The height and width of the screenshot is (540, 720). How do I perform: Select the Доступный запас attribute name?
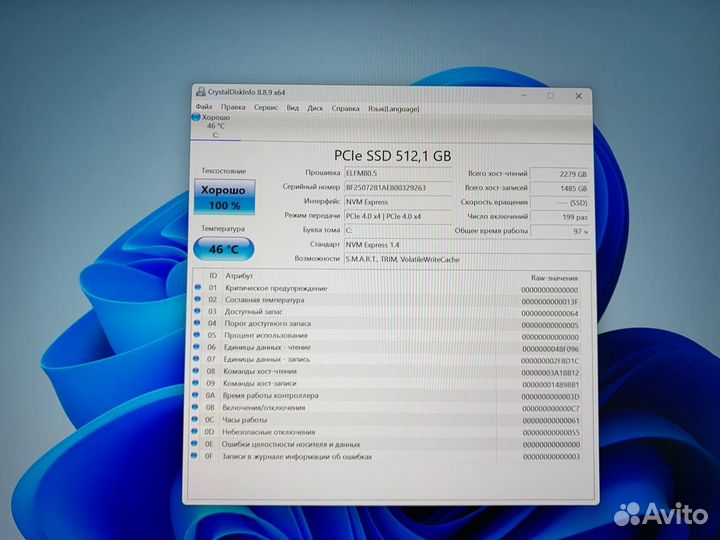point(253,312)
